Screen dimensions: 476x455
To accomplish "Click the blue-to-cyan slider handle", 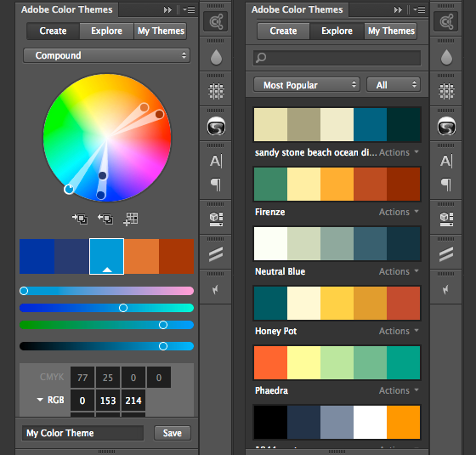I will (123, 308).
